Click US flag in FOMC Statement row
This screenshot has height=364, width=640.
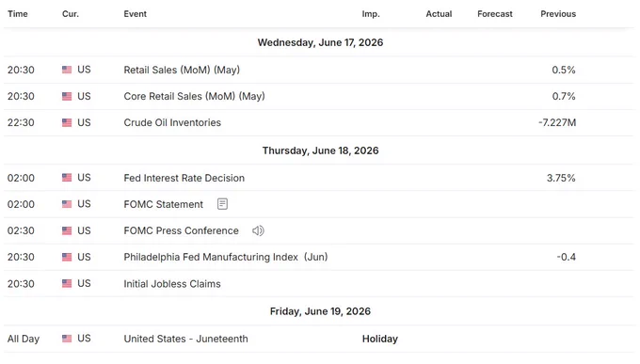click(x=67, y=204)
